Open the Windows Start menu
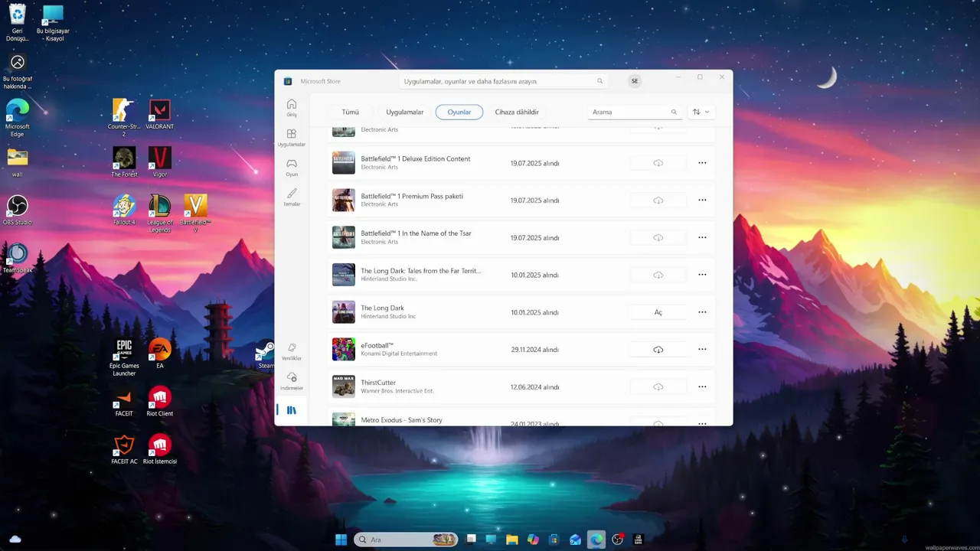Image resolution: width=980 pixels, height=551 pixels. 341,540
